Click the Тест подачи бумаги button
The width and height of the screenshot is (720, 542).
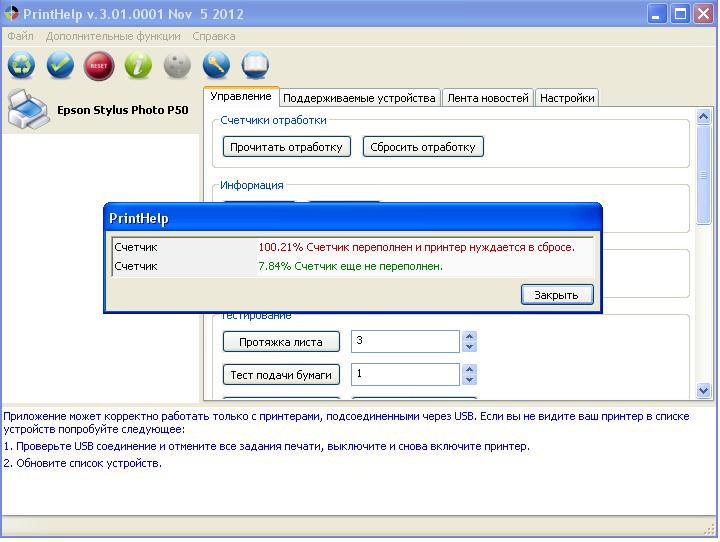281,375
